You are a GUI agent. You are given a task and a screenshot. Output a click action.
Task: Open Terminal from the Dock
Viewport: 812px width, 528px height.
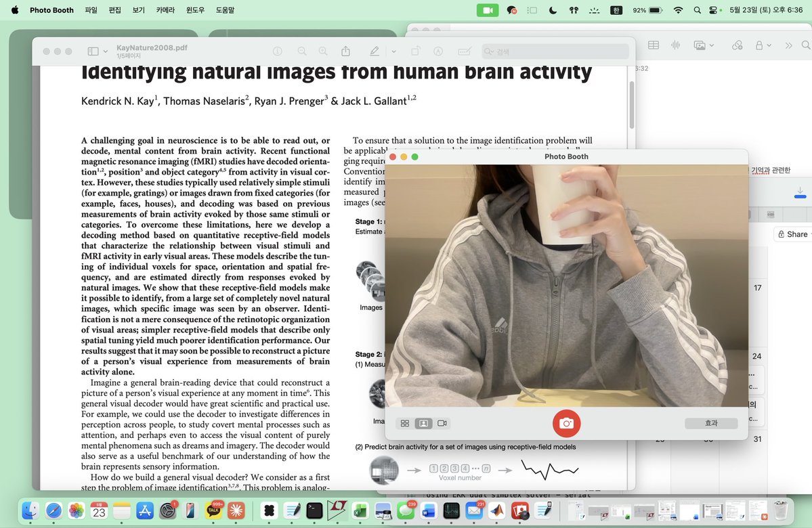tap(314, 511)
